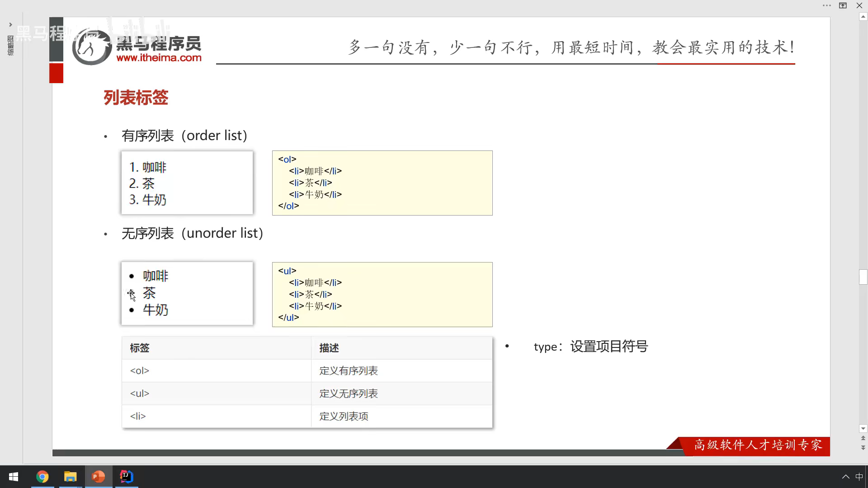Show hidden system tray icons
The height and width of the screenshot is (488, 868).
pos(845,477)
